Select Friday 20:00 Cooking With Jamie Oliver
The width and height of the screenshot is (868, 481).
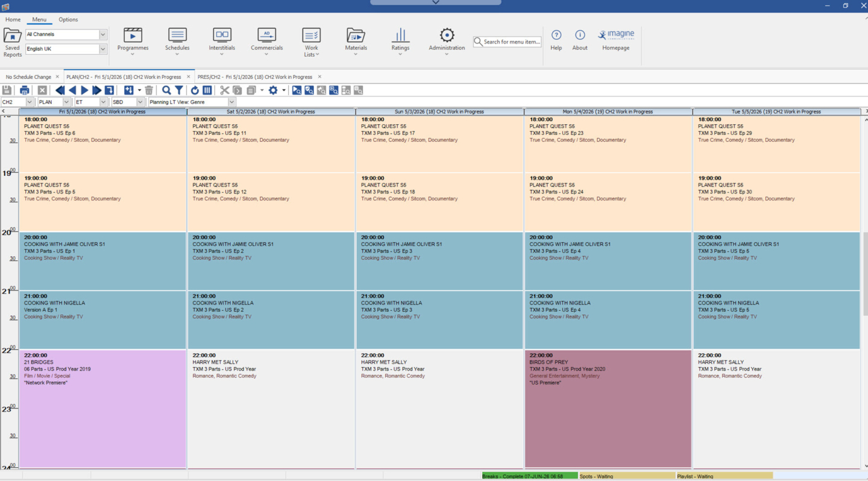click(102, 261)
